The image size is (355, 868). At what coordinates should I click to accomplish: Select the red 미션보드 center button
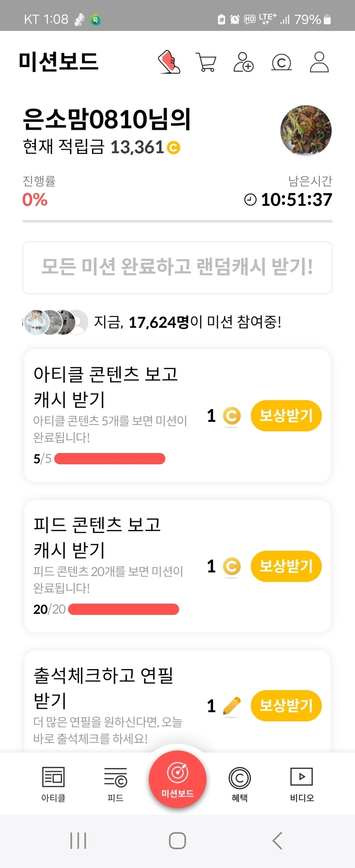(177, 779)
